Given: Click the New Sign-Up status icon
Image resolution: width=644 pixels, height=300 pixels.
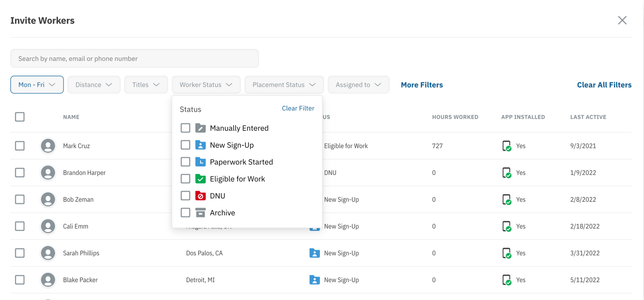Looking at the screenshot, I should point(201,145).
